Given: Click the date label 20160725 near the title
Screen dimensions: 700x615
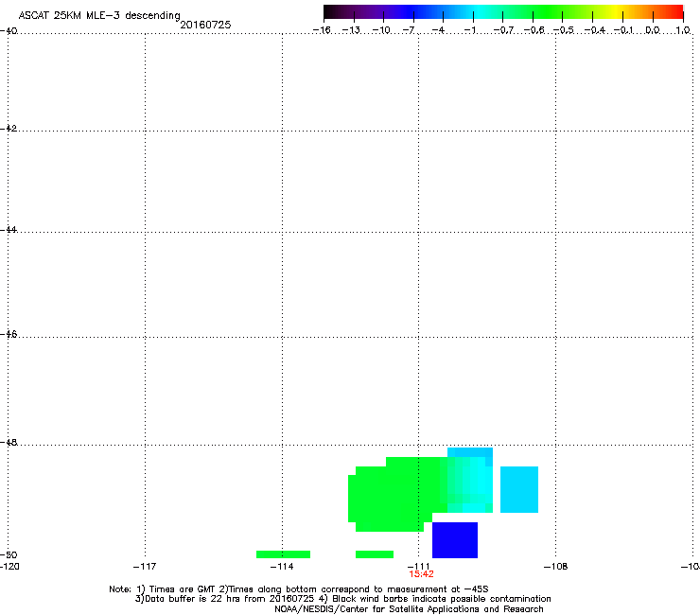Looking at the screenshot, I should point(205,25).
